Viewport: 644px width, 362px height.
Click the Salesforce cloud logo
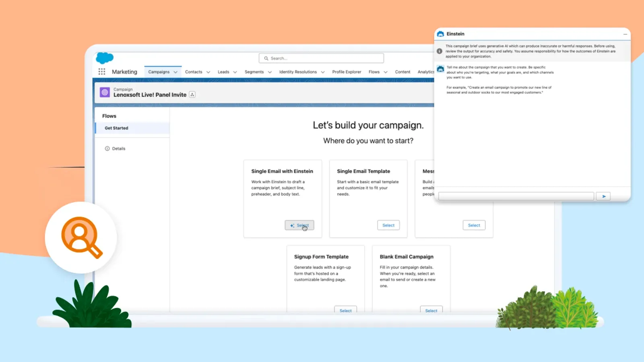point(105,58)
